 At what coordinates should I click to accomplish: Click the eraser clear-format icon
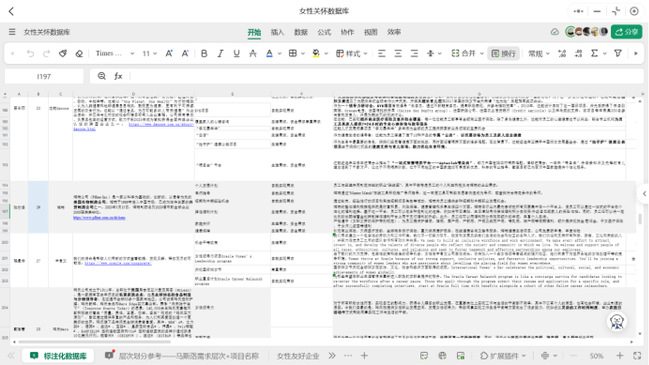[79, 53]
